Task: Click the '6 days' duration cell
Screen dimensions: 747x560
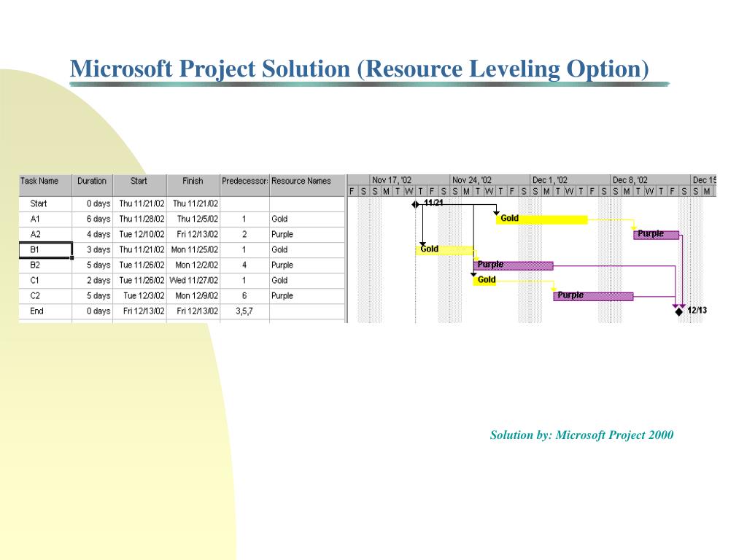Action: click(93, 219)
